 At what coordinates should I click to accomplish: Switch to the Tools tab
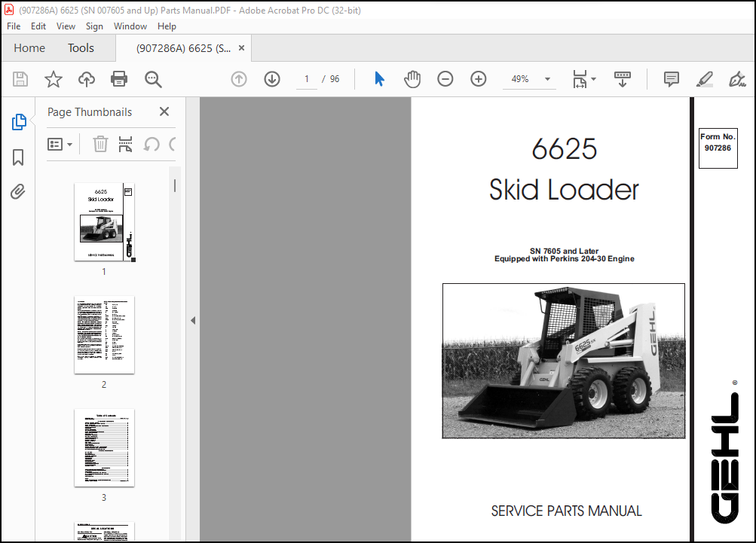click(x=81, y=47)
